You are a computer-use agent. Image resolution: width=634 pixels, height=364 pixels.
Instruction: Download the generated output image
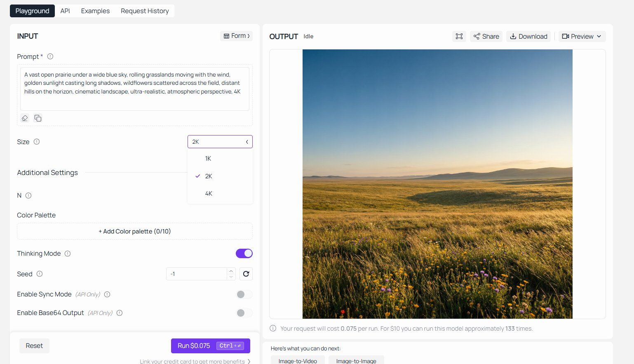pyautogui.click(x=528, y=36)
